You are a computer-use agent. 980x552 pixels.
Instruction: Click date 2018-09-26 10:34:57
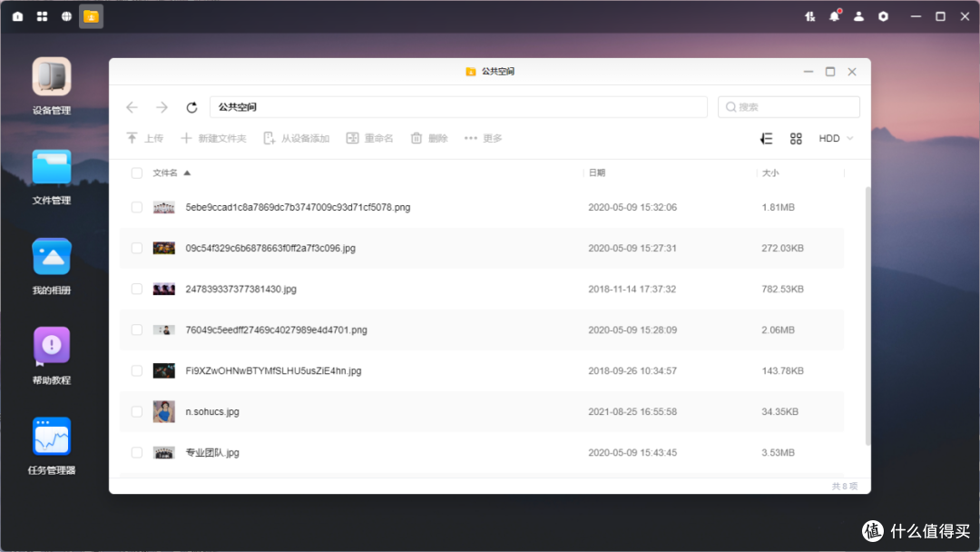click(x=632, y=370)
